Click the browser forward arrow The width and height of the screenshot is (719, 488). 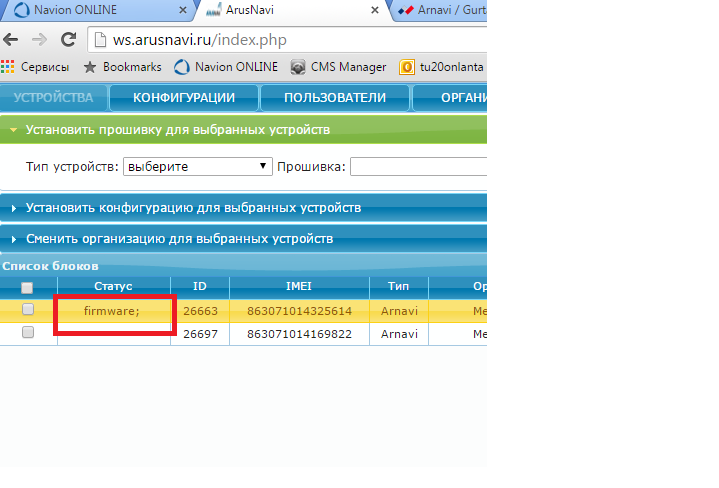(x=39, y=40)
